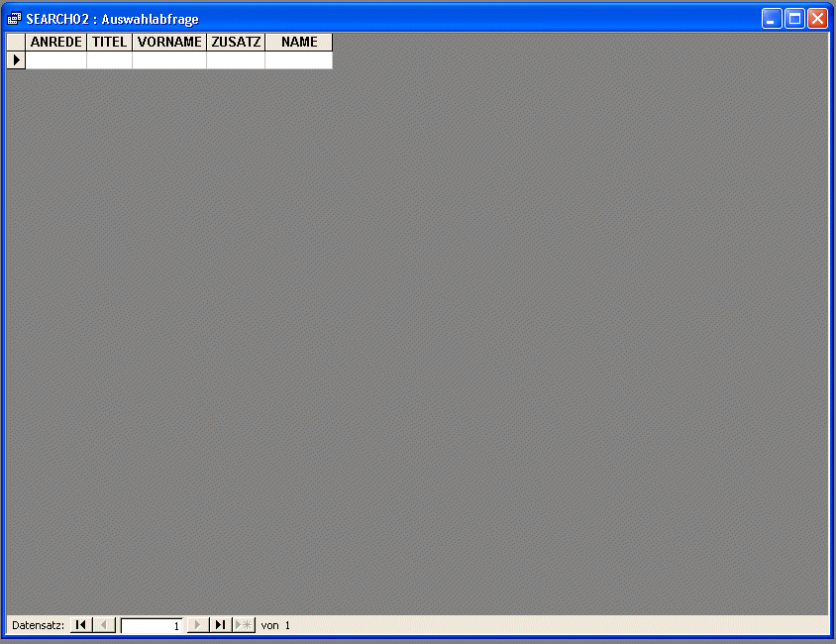This screenshot has width=836, height=644.
Task: Click the empty cell under NAME
Action: [298, 60]
